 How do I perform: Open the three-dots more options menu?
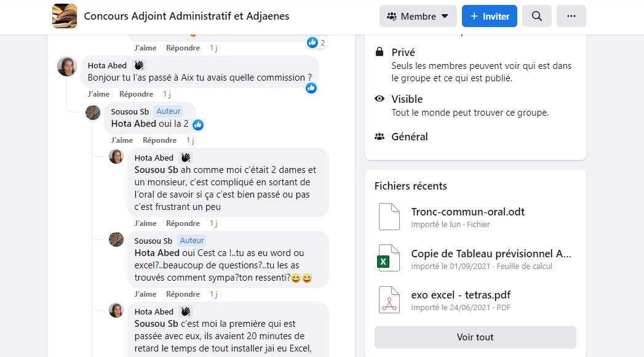[571, 16]
